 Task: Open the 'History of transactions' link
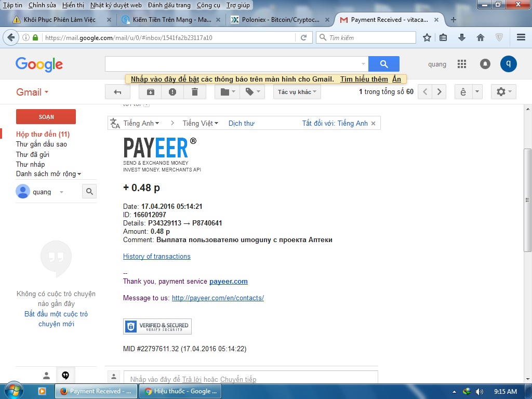(157, 256)
